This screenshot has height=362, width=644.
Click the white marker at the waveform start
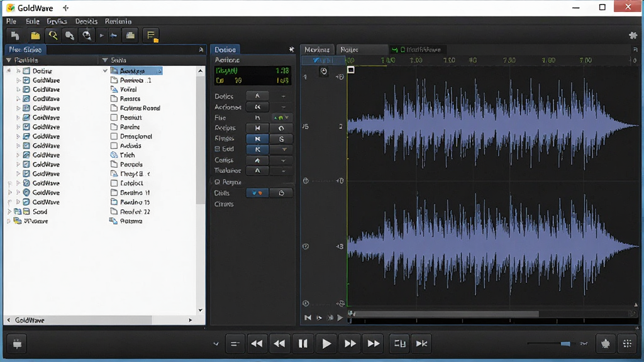[351, 70]
